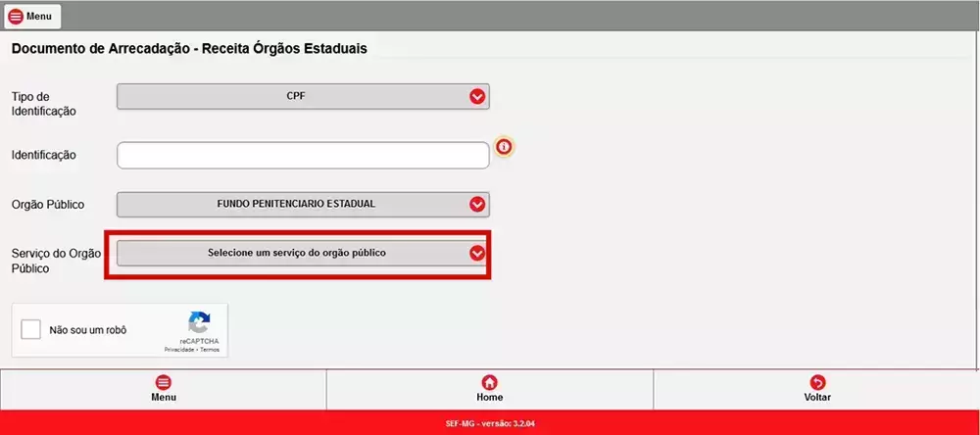Click the SEF-MG version footer text
The width and height of the screenshot is (980, 435).
tap(490, 423)
